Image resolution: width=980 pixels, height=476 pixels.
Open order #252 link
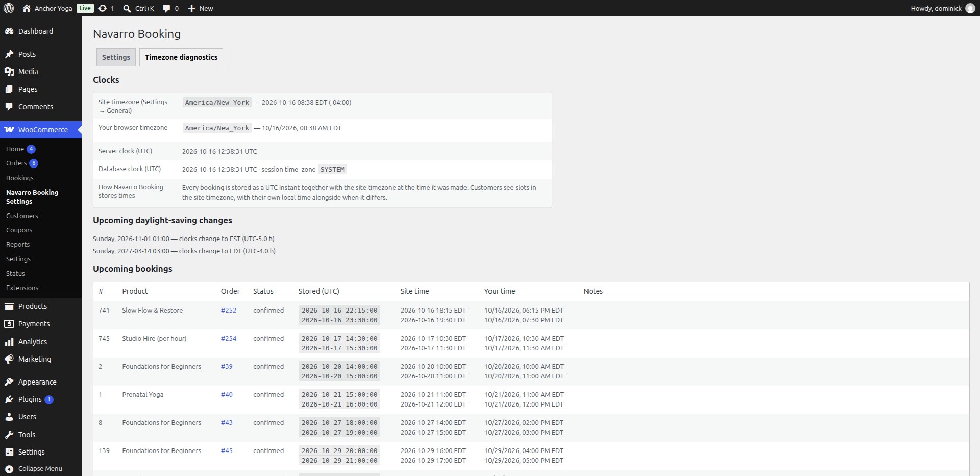click(229, 311)
